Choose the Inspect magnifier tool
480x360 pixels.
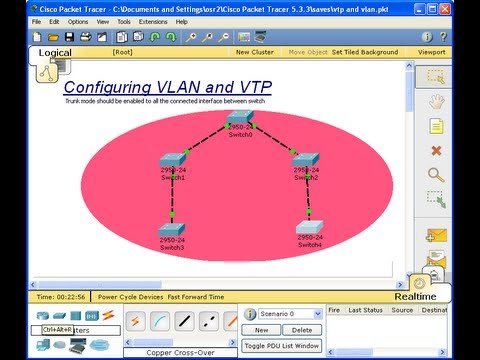pos(436,175)
